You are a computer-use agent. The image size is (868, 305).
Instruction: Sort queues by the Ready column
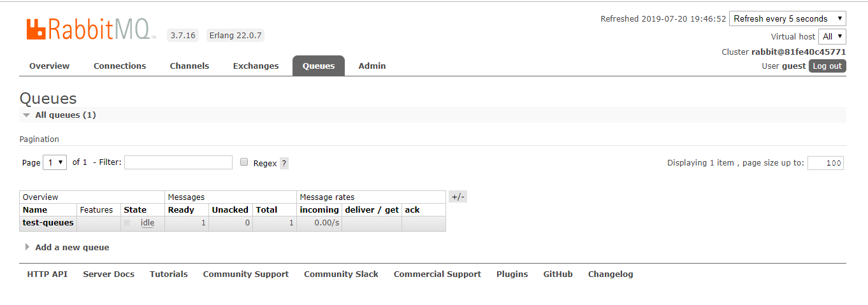click(181, 209)
